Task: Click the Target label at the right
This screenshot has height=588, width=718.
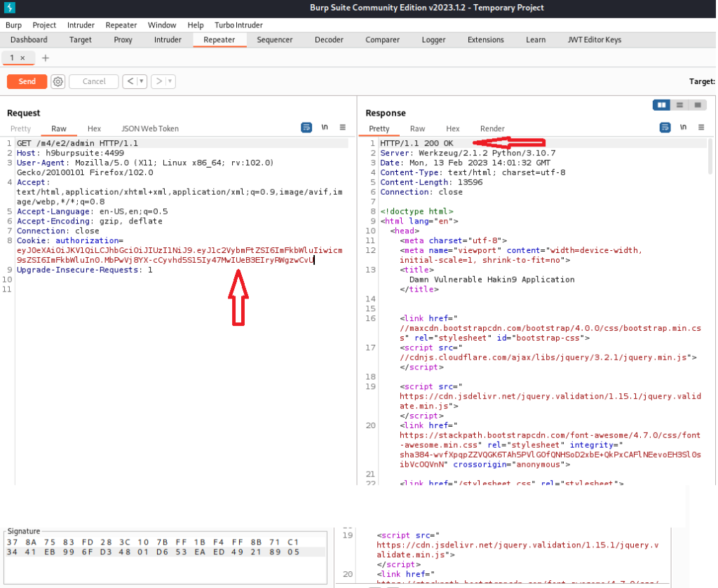Action: [x=702, y=81]
